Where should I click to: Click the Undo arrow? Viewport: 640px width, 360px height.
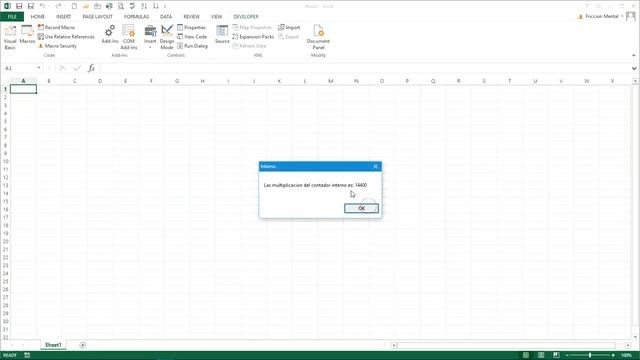[42, 6]
